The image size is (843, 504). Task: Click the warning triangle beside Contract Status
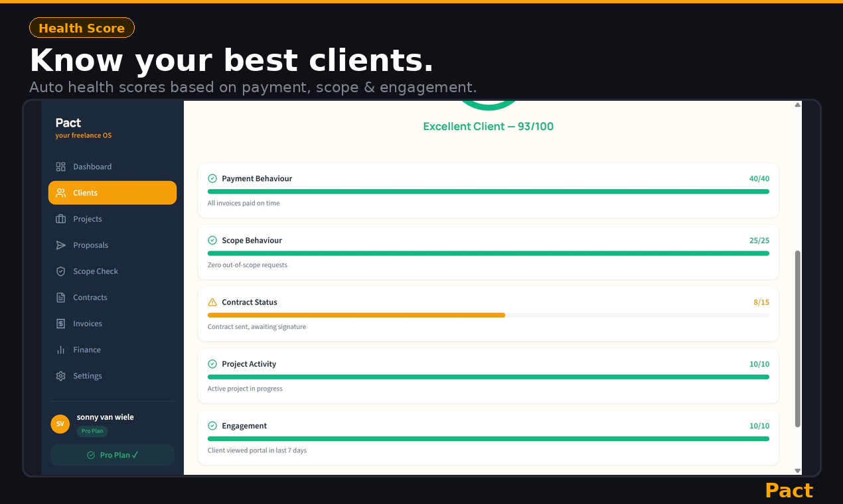pyautogui.click(x=212, y=302)
